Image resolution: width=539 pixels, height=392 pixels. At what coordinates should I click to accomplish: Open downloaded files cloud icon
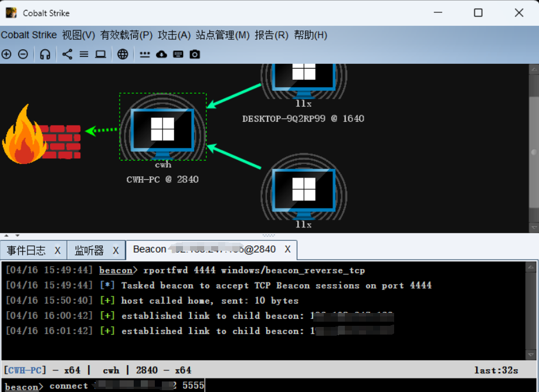(161, 54)
